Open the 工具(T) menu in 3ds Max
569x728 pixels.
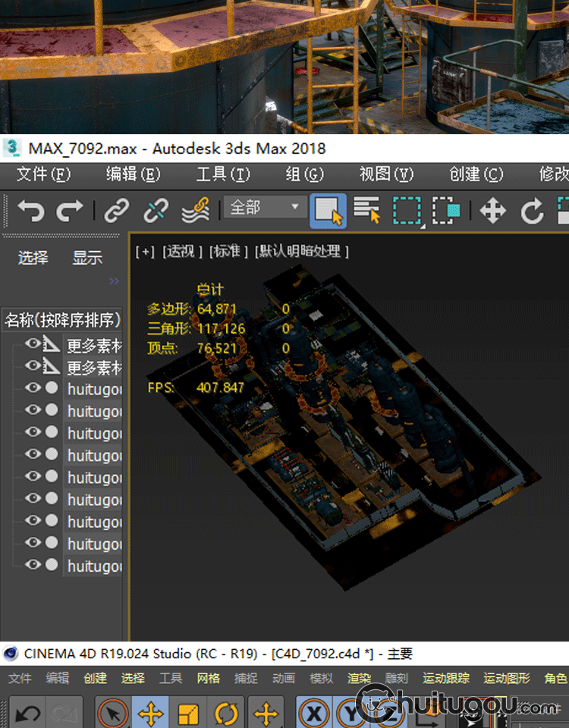[223, 174]
